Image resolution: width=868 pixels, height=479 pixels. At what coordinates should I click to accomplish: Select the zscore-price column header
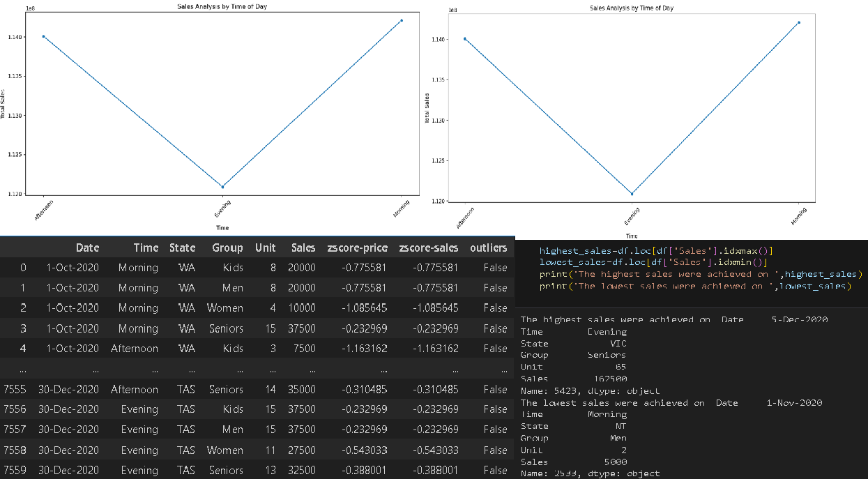[358, 248]
